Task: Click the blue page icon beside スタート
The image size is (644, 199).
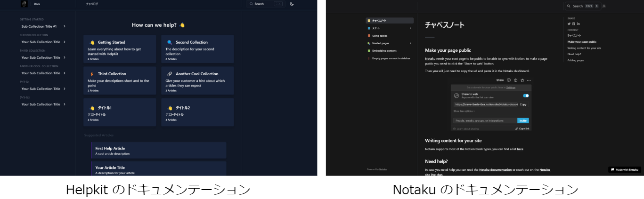Action: [369, 28]
